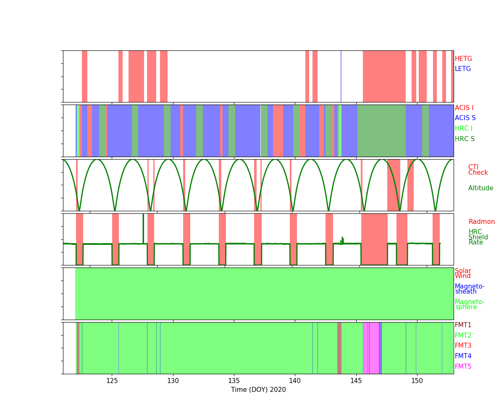
Task: Click the HRC Shield Rate label
Action: [x=478, y=237]
